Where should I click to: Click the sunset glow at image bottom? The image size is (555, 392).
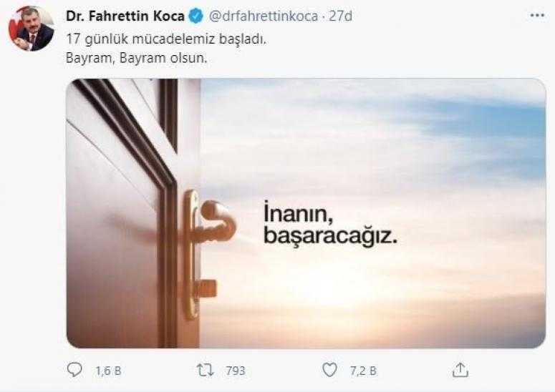click(x=354, y=311)
